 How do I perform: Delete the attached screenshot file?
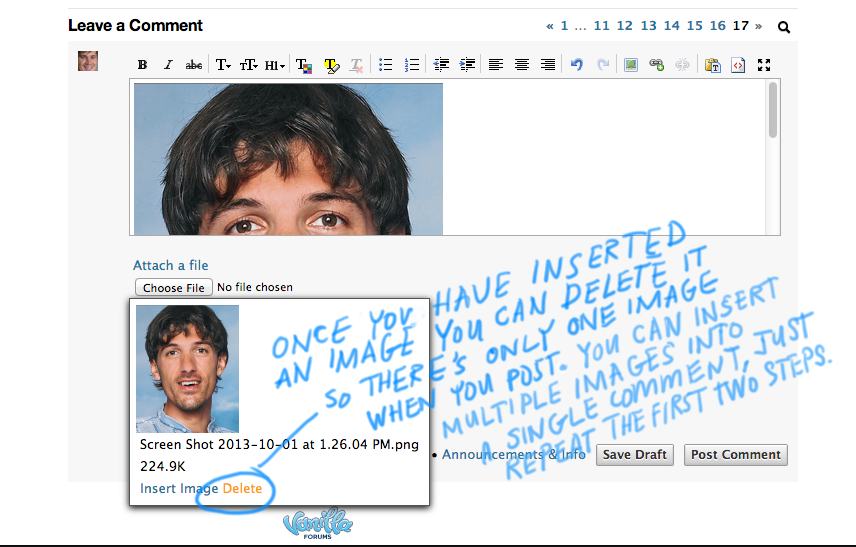(x=242, y=488)
